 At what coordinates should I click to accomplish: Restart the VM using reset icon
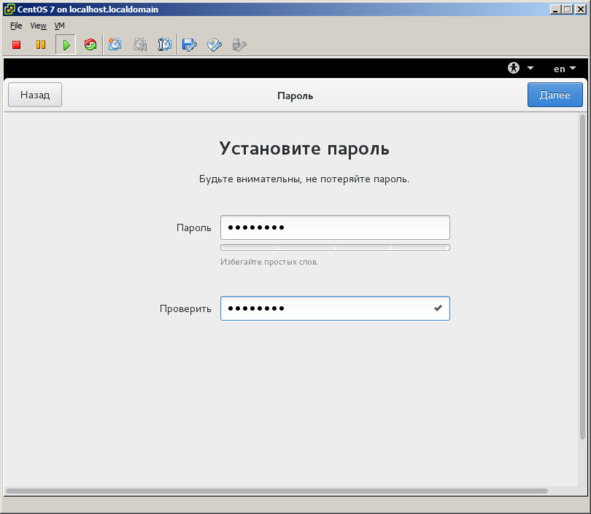[90, 45]
